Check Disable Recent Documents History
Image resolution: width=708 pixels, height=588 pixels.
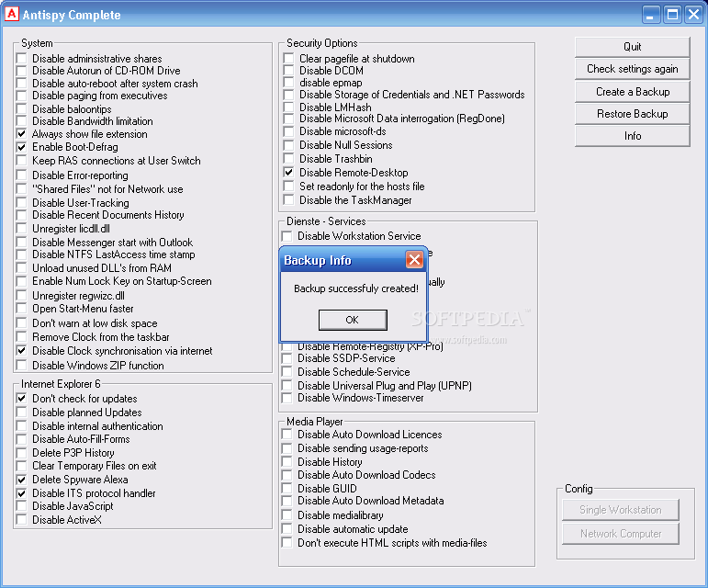click(21, 215)
